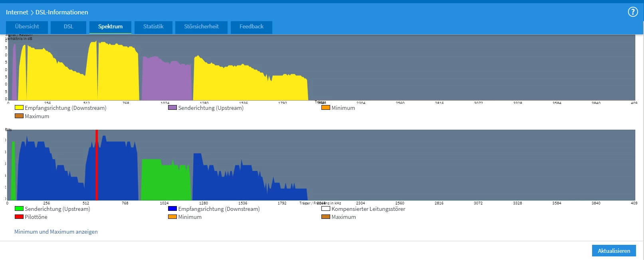Switch to the Übersicht tab
The height and width of the screenshot is (260, 644).
coord(27,27)
